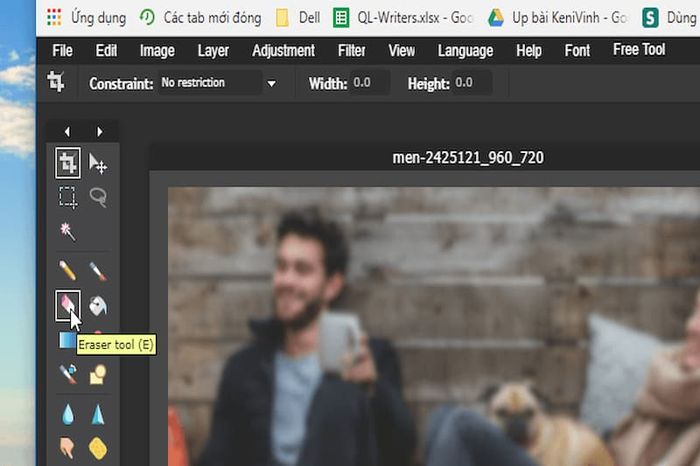Open the Filter menu
700x466 pixels.
point(352,50)
